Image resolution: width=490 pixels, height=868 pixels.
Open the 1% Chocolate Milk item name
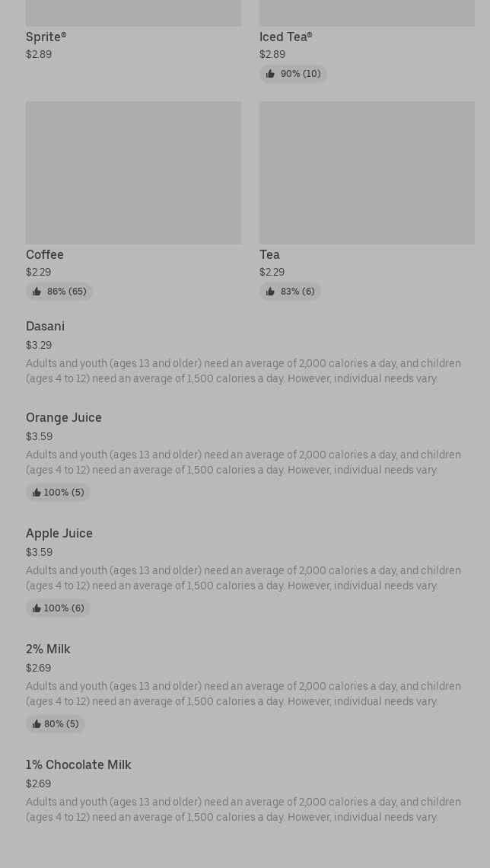78,764
